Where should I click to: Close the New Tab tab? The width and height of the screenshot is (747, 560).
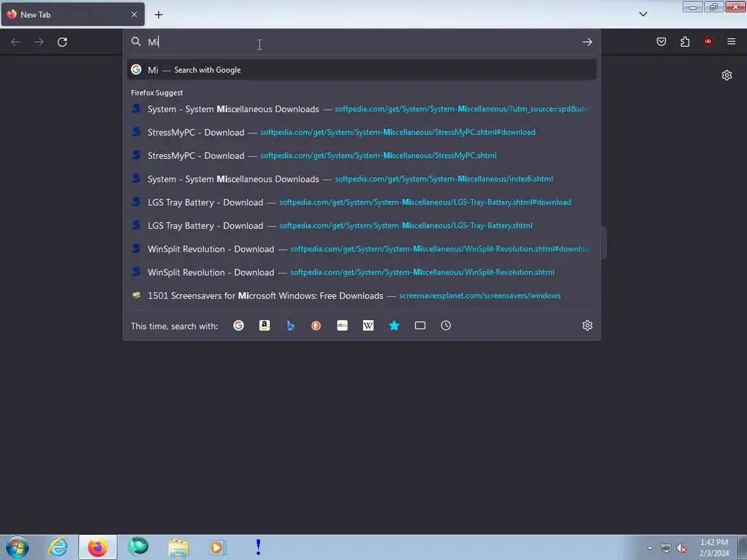click(134, 14)
